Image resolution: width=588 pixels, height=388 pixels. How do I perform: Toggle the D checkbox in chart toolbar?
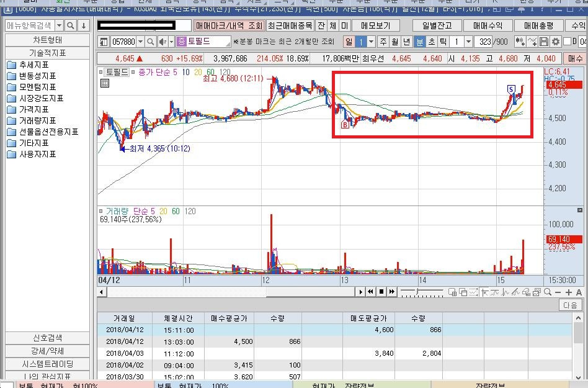(x=567, y=41)
